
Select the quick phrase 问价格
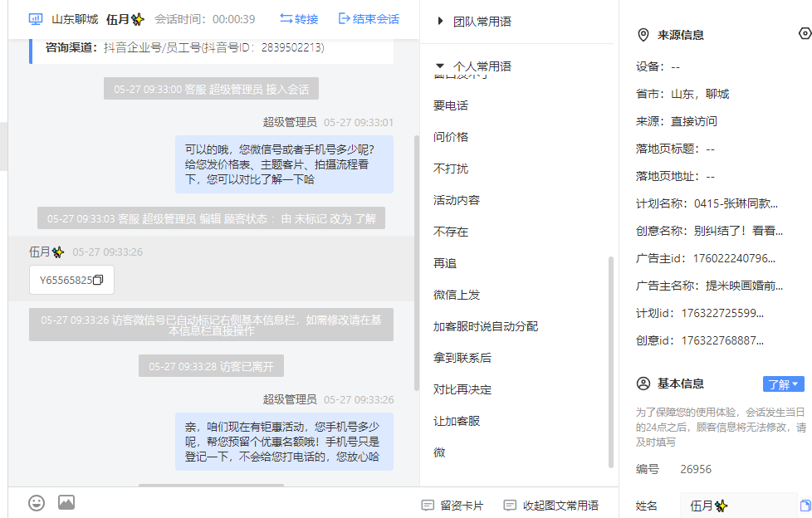click(x=451, y=137)
